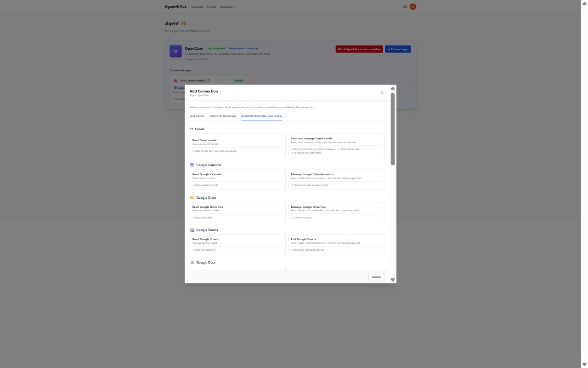This screenshot has width=588, height=368.
Task: Click Block Agent Access Immediately
Action: [359, 49]
